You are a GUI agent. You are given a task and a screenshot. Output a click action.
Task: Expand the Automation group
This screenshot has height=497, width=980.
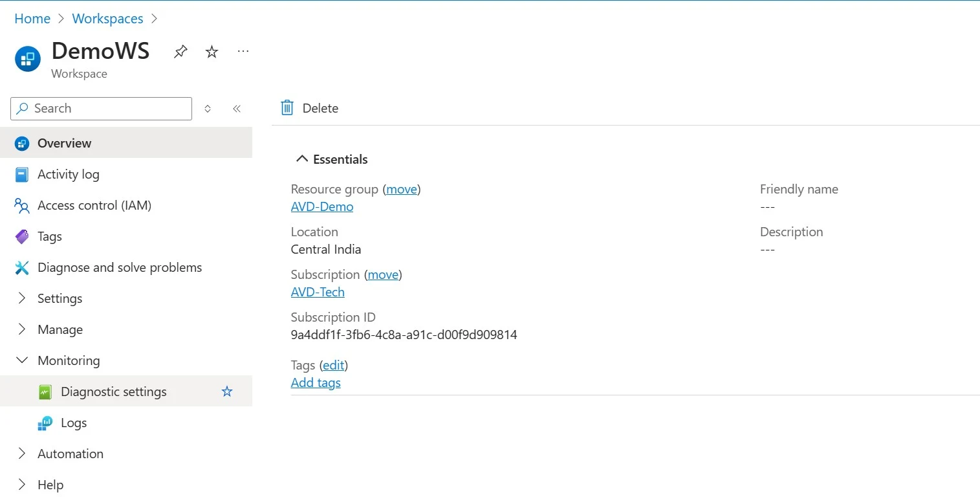(22, 454)
